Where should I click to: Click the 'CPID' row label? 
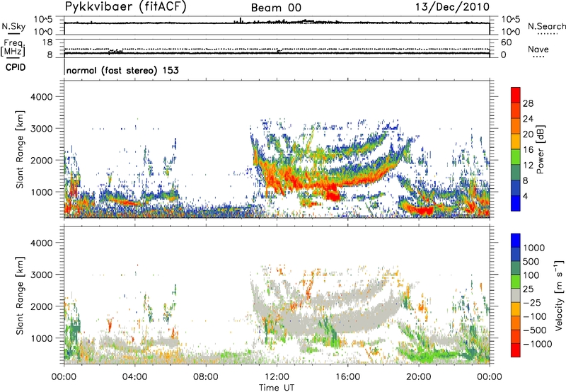[x=16, y=67]
